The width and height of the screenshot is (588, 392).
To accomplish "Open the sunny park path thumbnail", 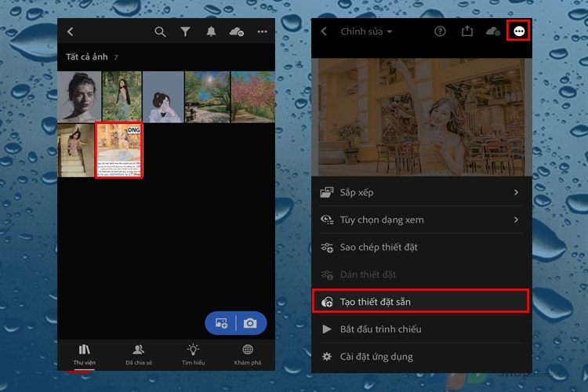I will pos(208,96).
